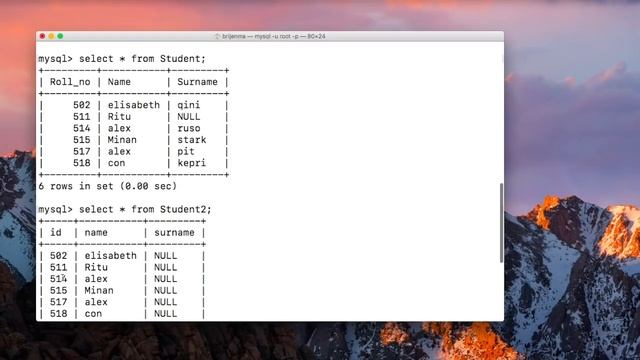Click surname 'ruso' in Student table
Screen dimensions: 640x360
pyautogui.click(x=189, y=128)
